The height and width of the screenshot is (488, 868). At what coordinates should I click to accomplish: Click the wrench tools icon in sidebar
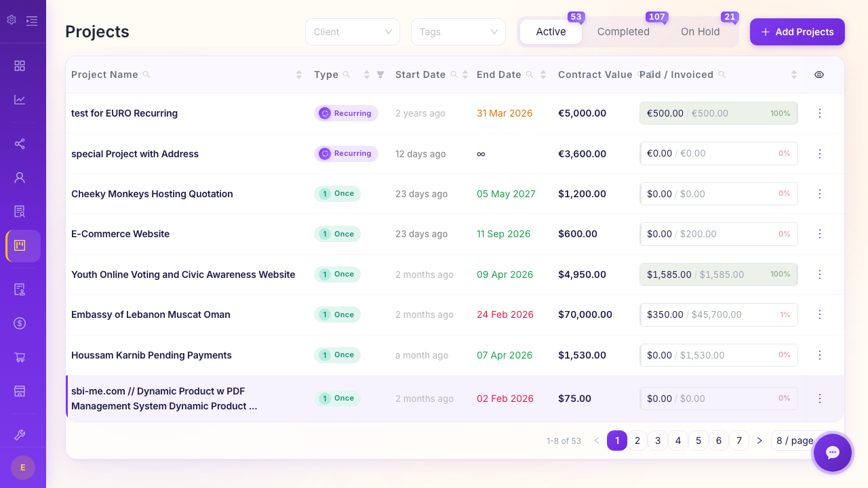point(20,434)
